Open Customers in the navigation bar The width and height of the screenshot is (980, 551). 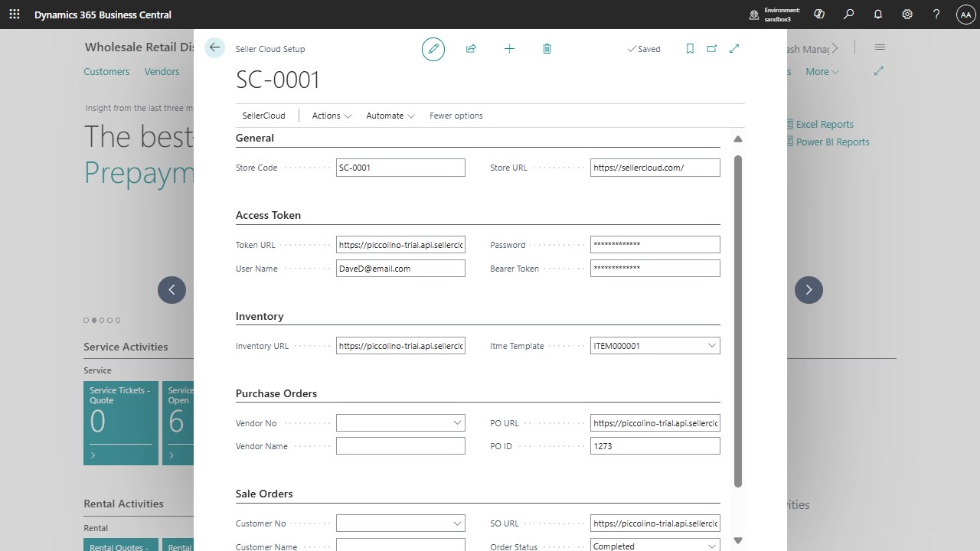[x=106, y=71]
